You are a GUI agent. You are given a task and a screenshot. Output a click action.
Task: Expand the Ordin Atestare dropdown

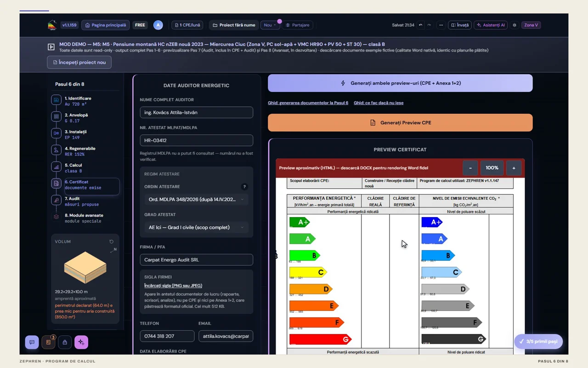click(x=197, y=199)
